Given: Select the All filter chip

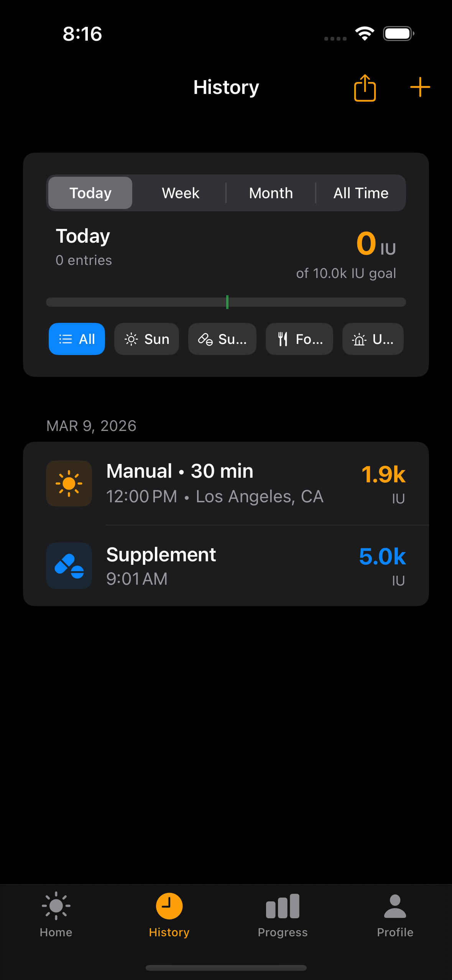Looking at the screenshot, I should pos(77,339).
